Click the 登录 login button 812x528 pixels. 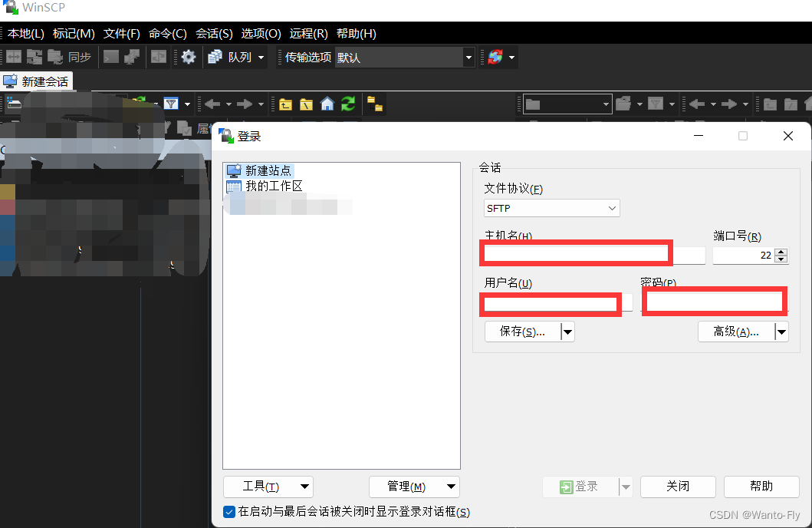[580, 487]
